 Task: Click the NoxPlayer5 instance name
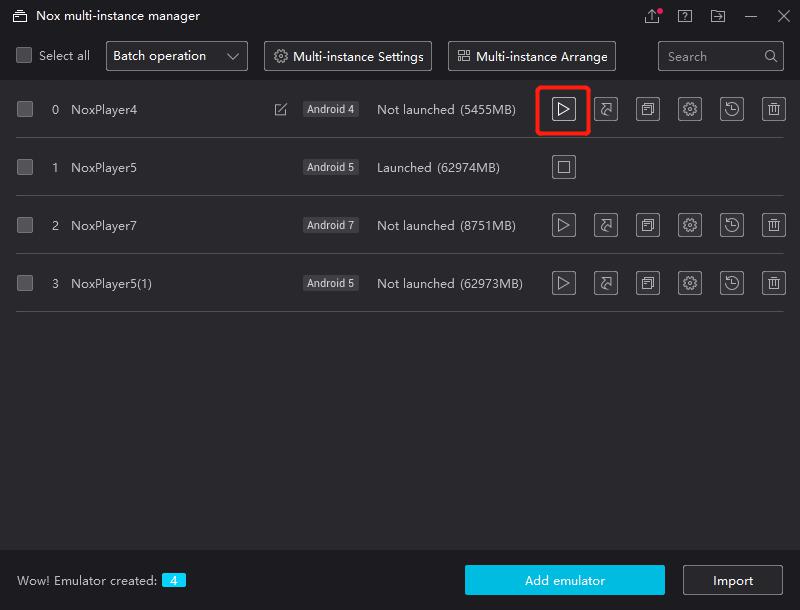pyautogui.click(x=104, y=168)
